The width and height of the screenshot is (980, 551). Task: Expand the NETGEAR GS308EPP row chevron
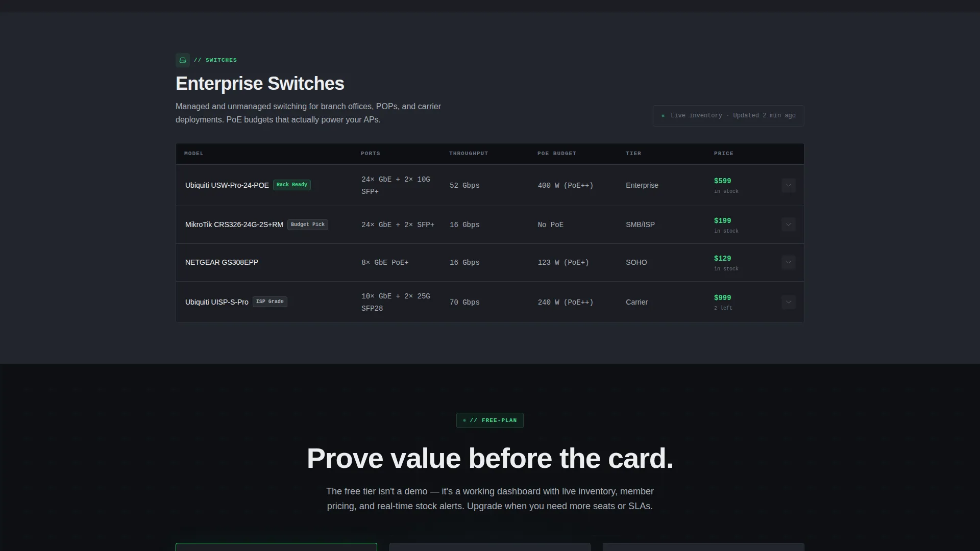point(788,262)
